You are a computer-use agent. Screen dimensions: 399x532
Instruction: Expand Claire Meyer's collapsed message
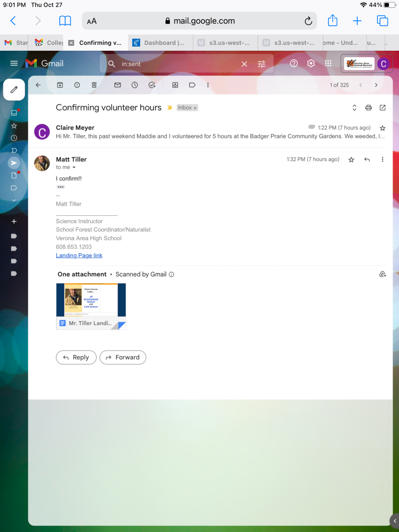click(x=210, y=132)
